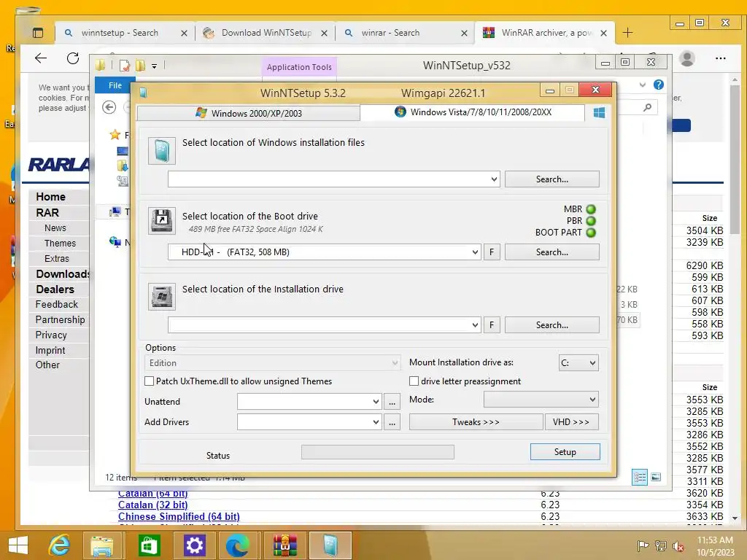
Task: Switch Explorer to large icons view
Action: tap(656, 477)
